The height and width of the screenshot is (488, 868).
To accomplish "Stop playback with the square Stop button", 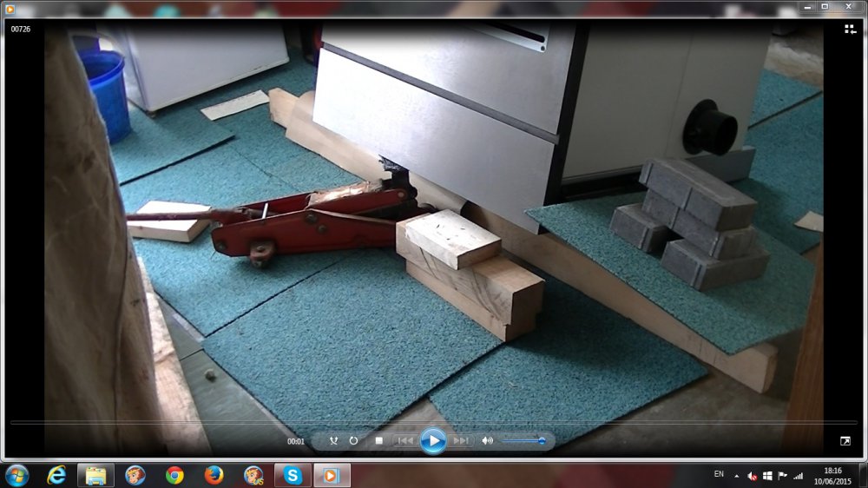I will pos(378,441).
